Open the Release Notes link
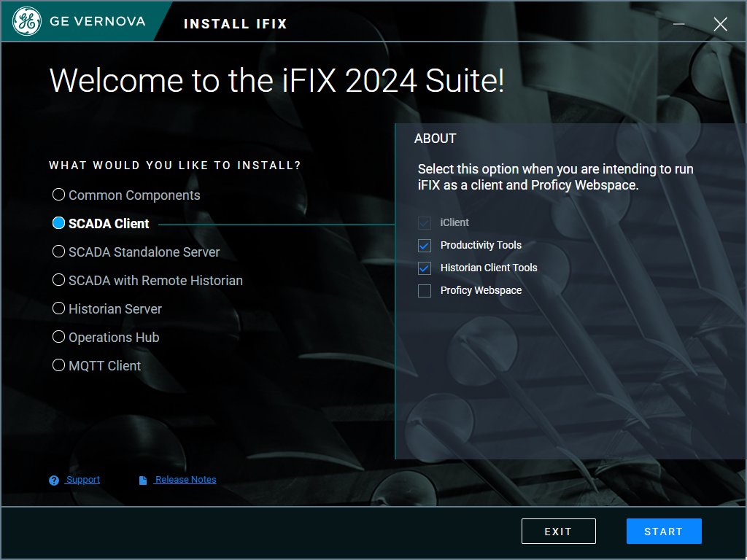The width and height of the screenshot is (747, 560). pos(185,480)
